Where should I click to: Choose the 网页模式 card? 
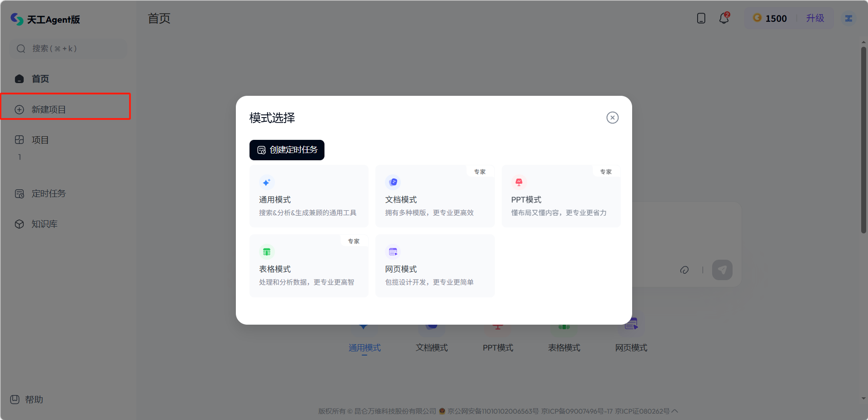[x=434, y=266]
